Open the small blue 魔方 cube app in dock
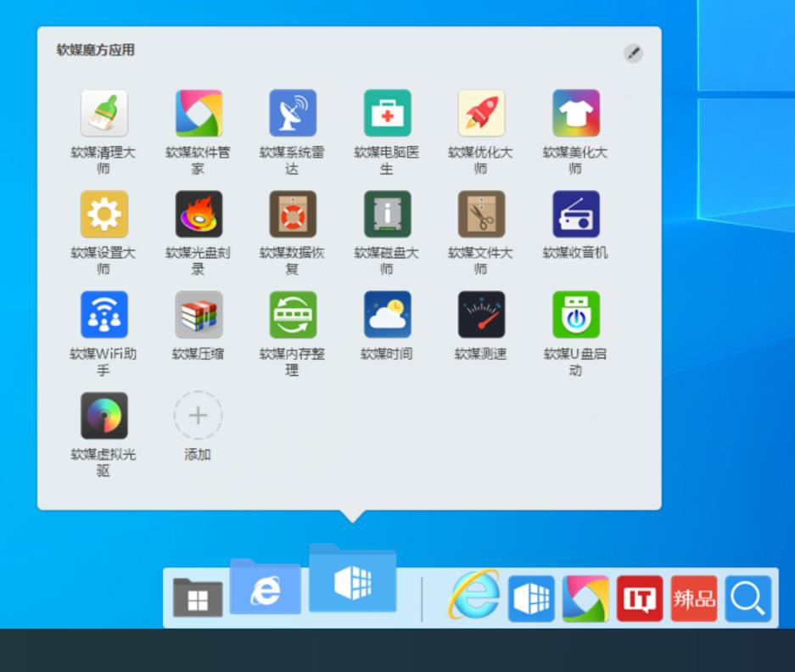This screenshot has width=795, height=672. pos(531,598)
